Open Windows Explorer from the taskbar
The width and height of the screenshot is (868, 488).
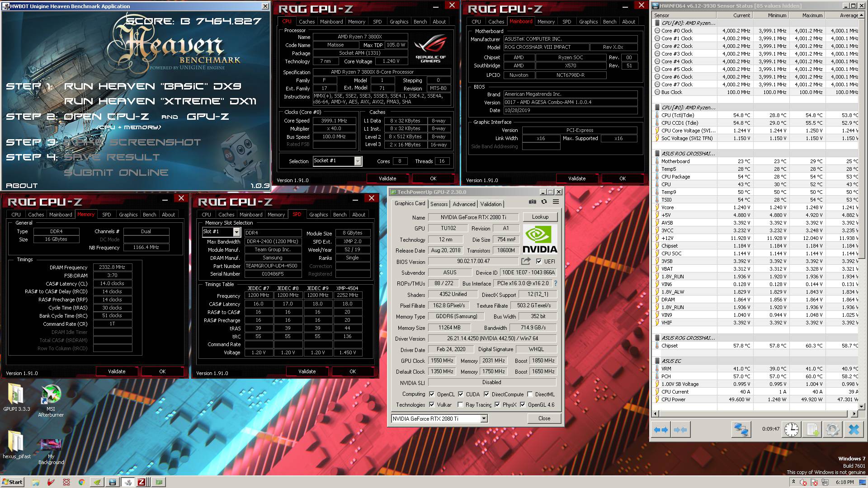[x=35, y=482]
